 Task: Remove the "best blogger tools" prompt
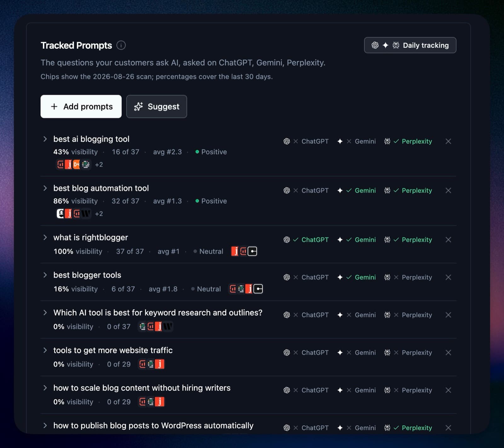pos(448,277)
